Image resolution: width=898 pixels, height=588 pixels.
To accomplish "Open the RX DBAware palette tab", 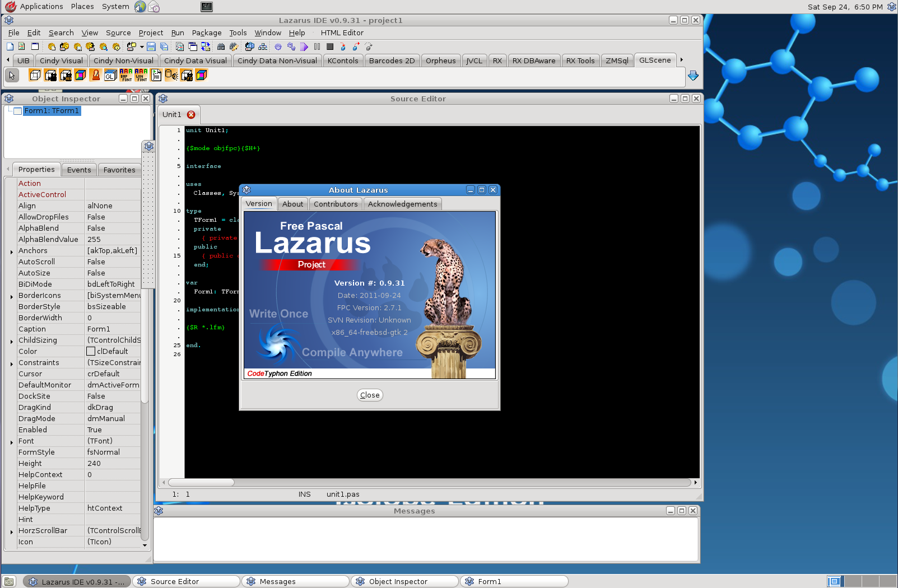I will coord(534,60).
